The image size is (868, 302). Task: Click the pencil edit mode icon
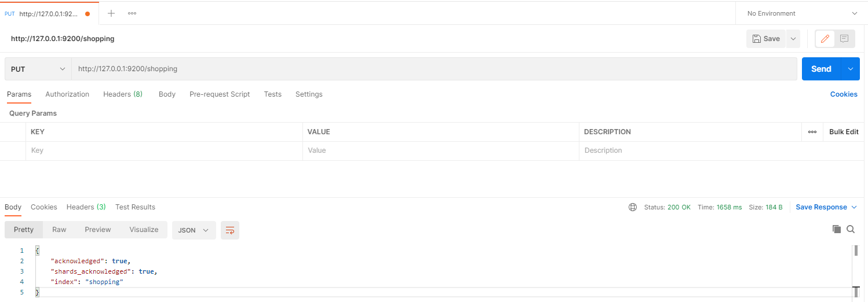(x=825, y=39)
